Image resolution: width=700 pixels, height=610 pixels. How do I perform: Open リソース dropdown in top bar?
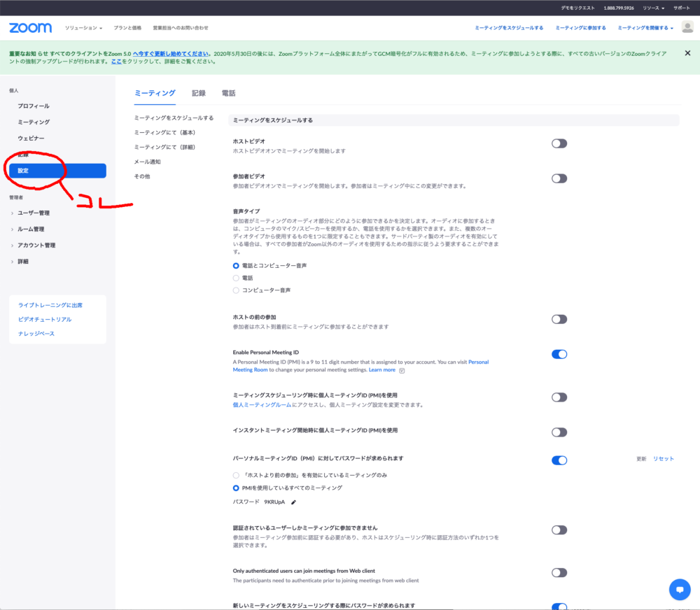tap(653, 8)
